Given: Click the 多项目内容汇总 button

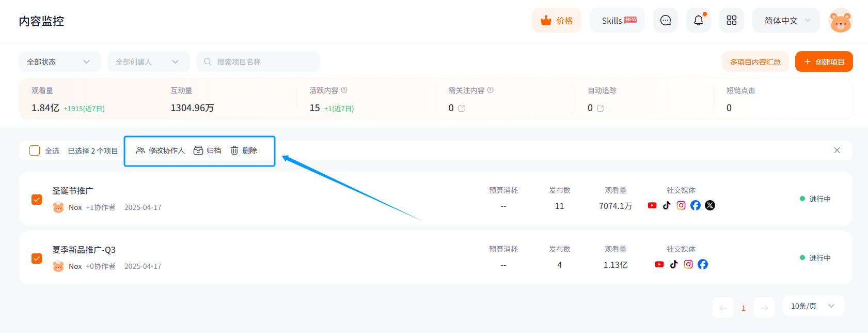Looking at the screenshot, I should 755,62.
